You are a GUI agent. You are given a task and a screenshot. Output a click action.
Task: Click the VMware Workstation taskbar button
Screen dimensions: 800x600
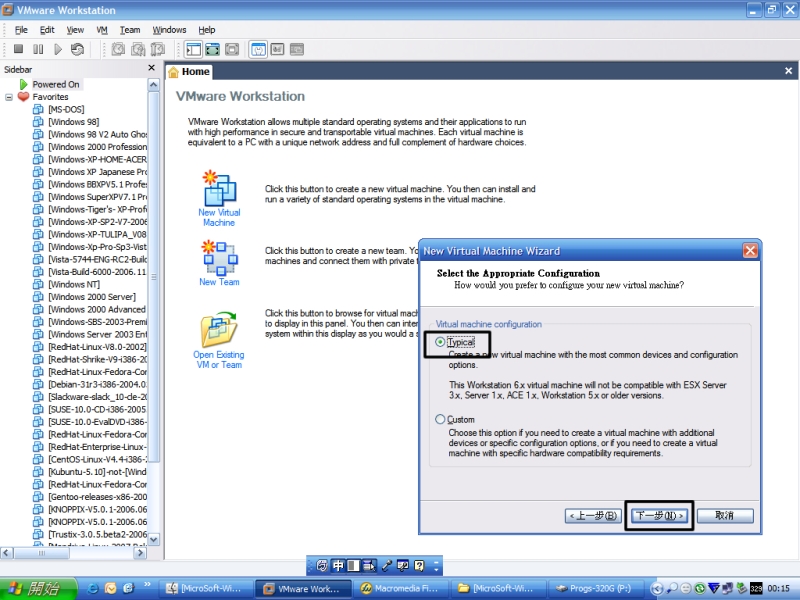coord(303,588)
